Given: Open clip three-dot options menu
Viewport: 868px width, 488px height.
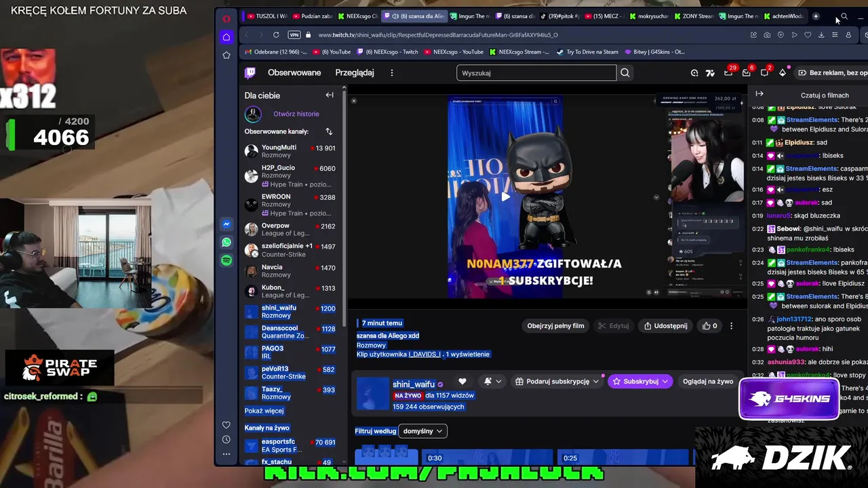Looking at the screenshot, I should click(x=731, y=326).
